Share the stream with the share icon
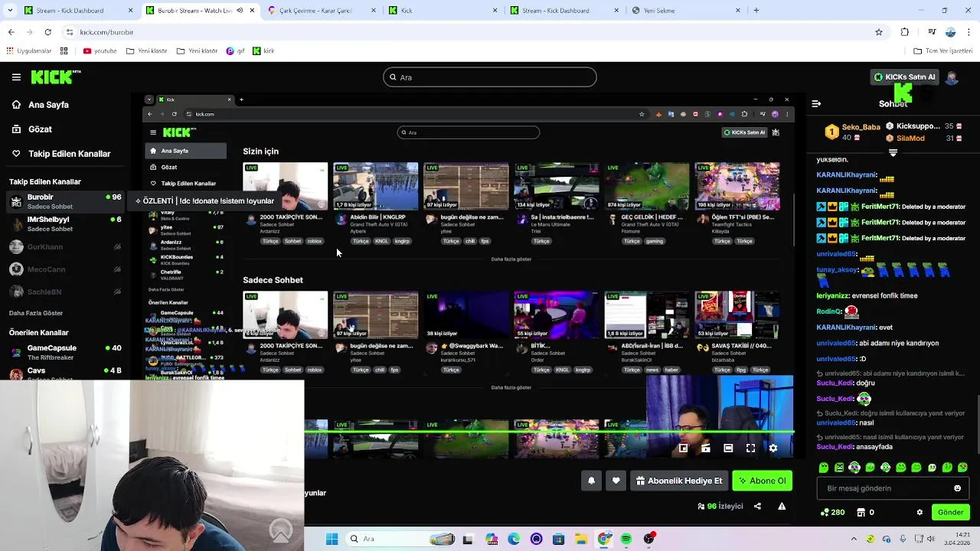 pos(757,506)
